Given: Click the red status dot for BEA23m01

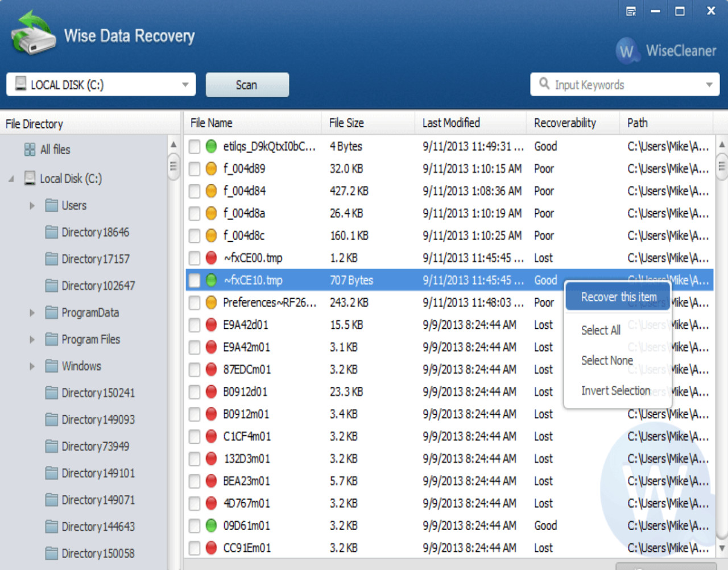Looking at the screenshot, I should tap(211, 481).
